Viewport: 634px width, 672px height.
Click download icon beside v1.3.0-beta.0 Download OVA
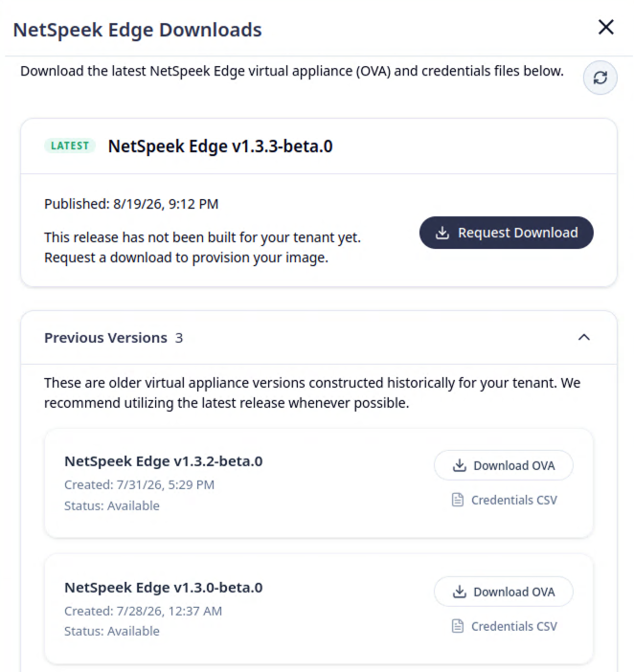pos(460,592)
